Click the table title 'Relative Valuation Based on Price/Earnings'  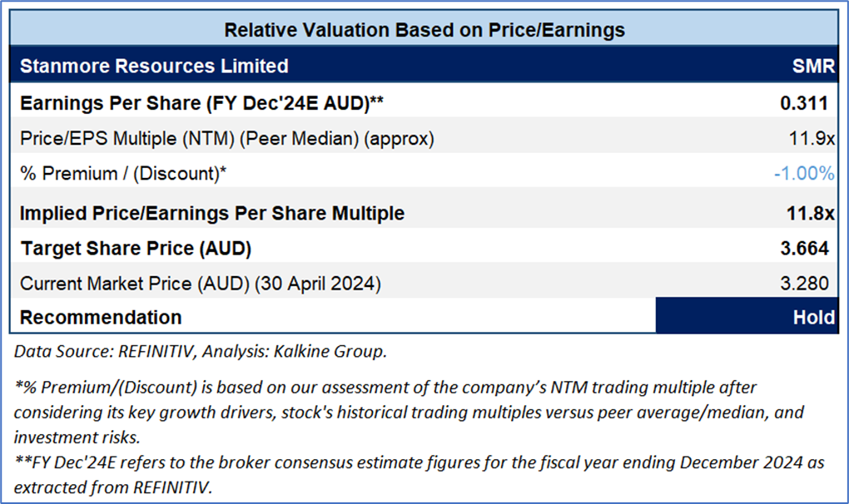[x=424, y=30]
